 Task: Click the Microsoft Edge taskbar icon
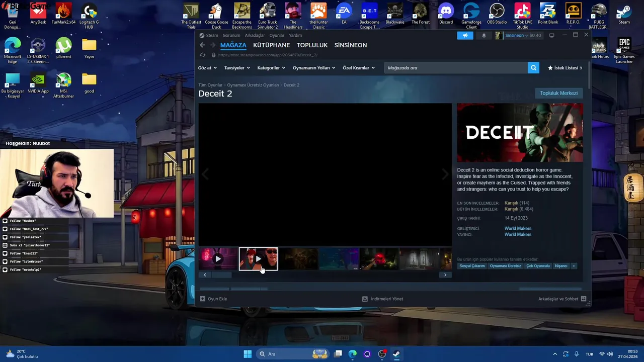pyautogui.click(x=353, y=354)
